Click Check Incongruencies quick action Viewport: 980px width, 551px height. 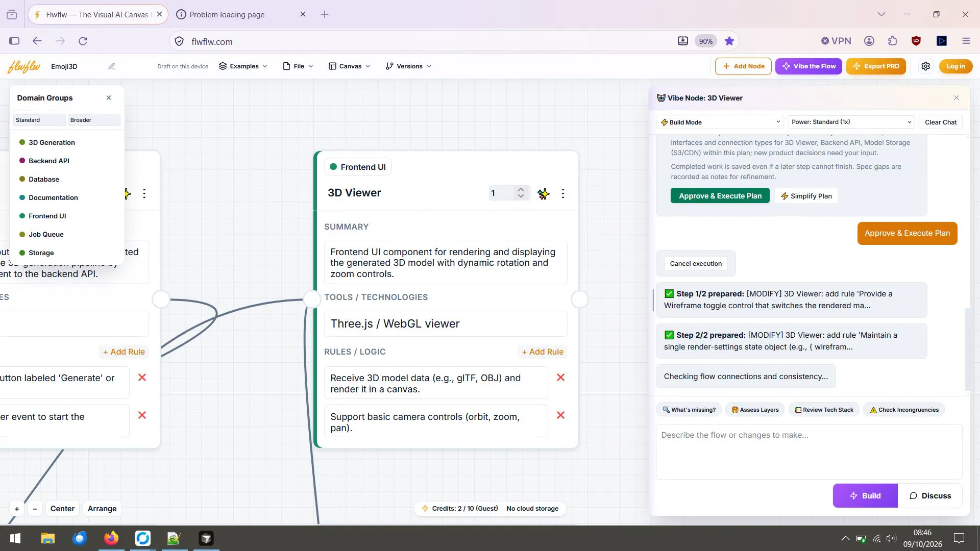point(904,410)
